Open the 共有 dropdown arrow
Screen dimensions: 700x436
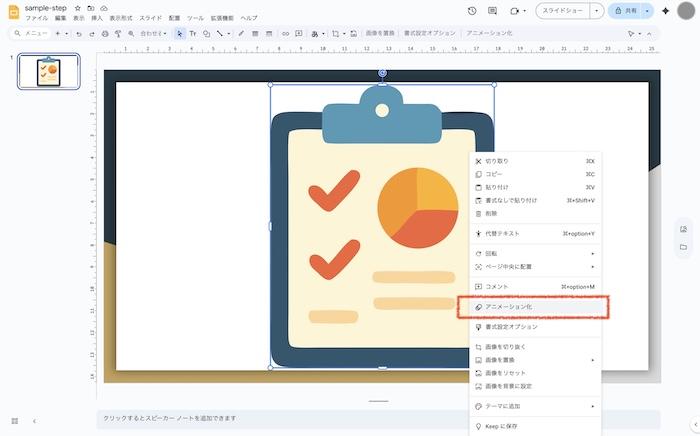[647, 11]
